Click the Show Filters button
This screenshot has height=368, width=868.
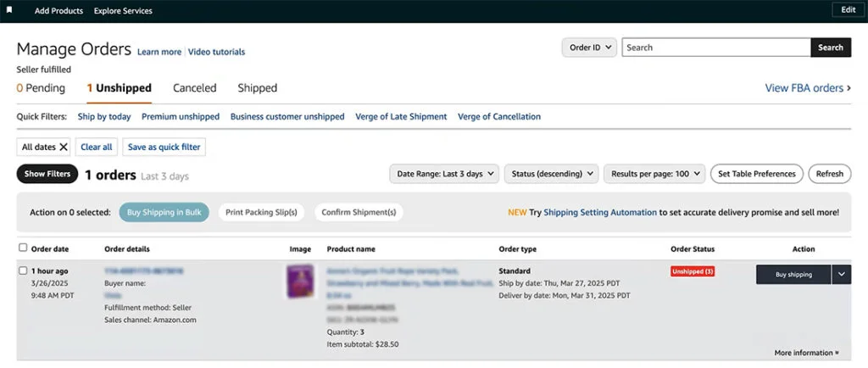pos(47,174)
